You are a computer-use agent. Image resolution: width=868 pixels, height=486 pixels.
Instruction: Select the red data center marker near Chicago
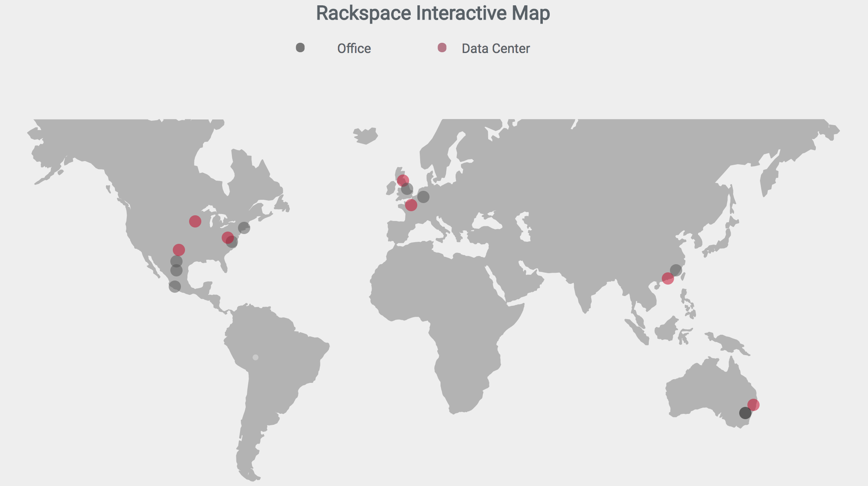click(x=195, y=221)
